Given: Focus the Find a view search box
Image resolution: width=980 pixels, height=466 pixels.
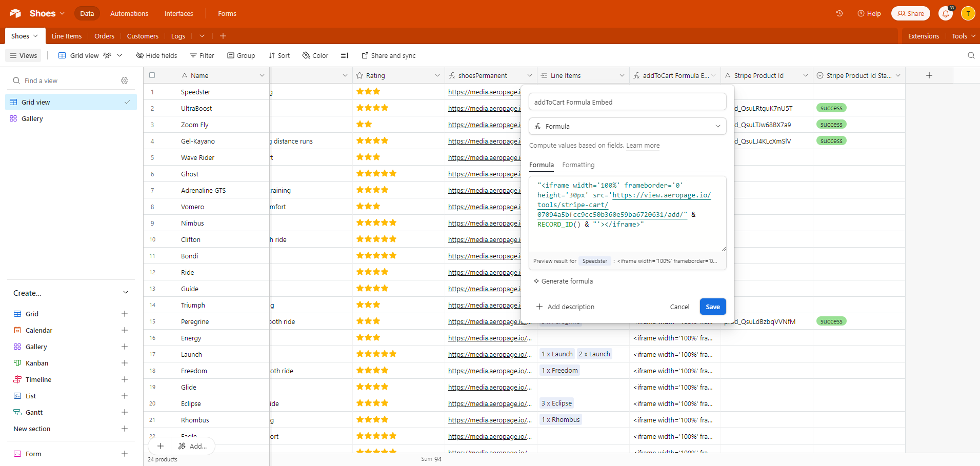Looking at the screenshot, I should pos(64,80).
